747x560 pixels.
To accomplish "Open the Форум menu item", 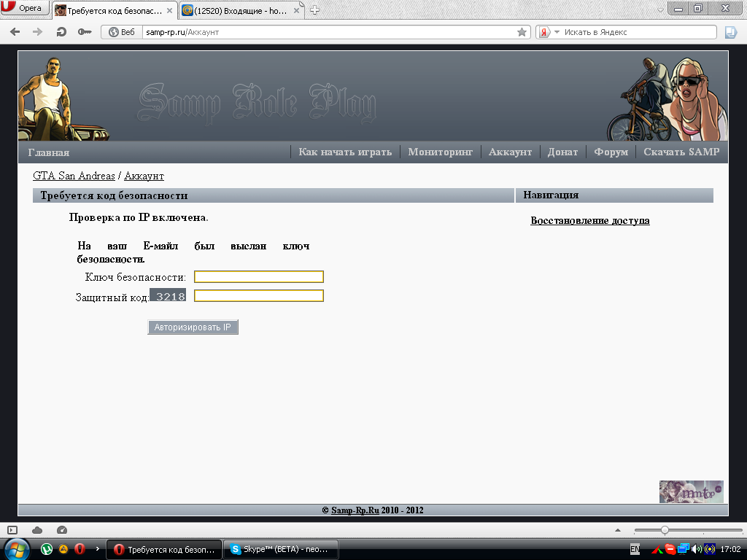I will [611, 152].
